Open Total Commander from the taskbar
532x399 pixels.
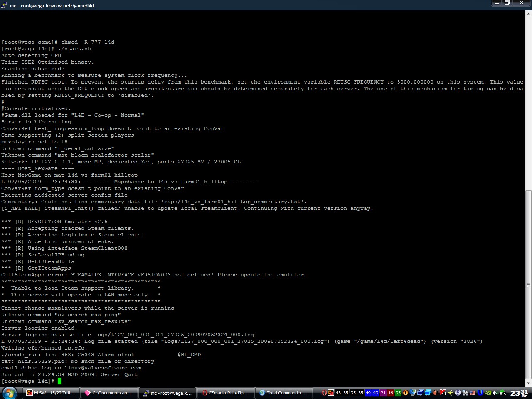[284, 393]
